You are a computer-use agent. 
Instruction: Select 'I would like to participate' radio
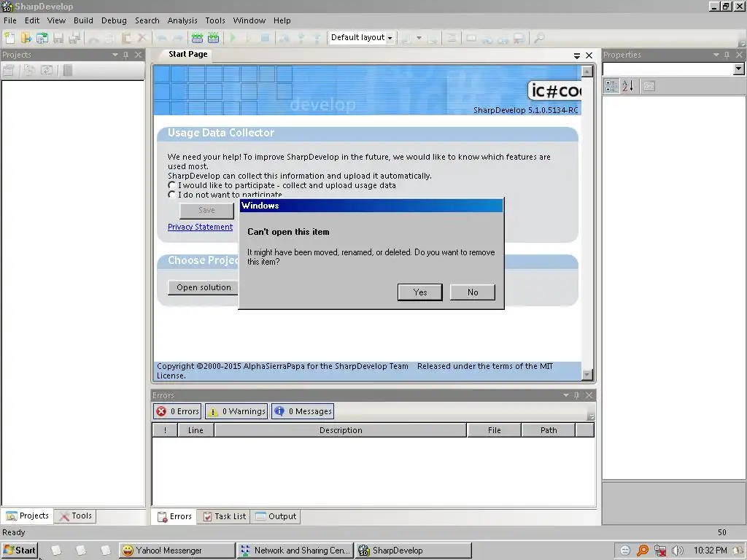171,184
